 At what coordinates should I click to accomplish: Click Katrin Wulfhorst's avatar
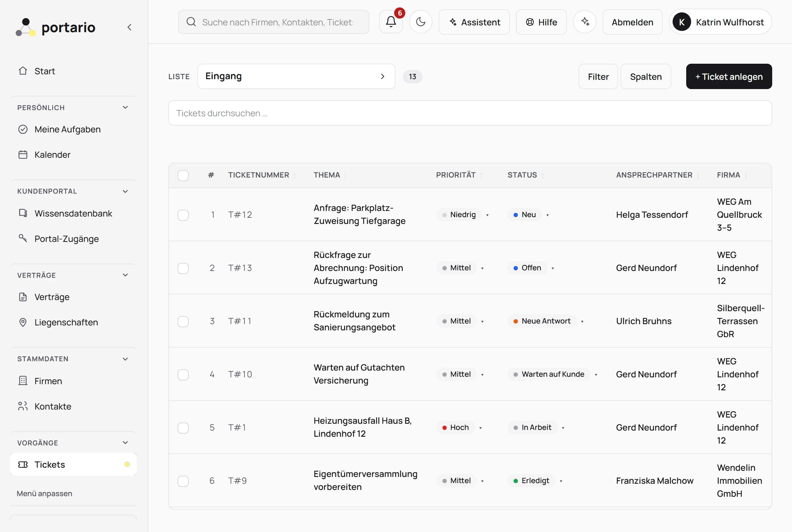pos(681,22)
